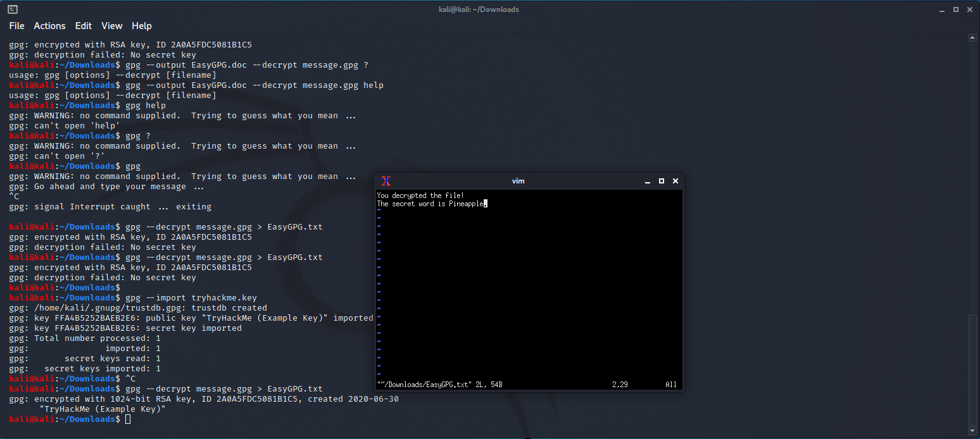Click the terminal icon in the title bar
This screenshot has height=439, width=980.
point(13,9)
